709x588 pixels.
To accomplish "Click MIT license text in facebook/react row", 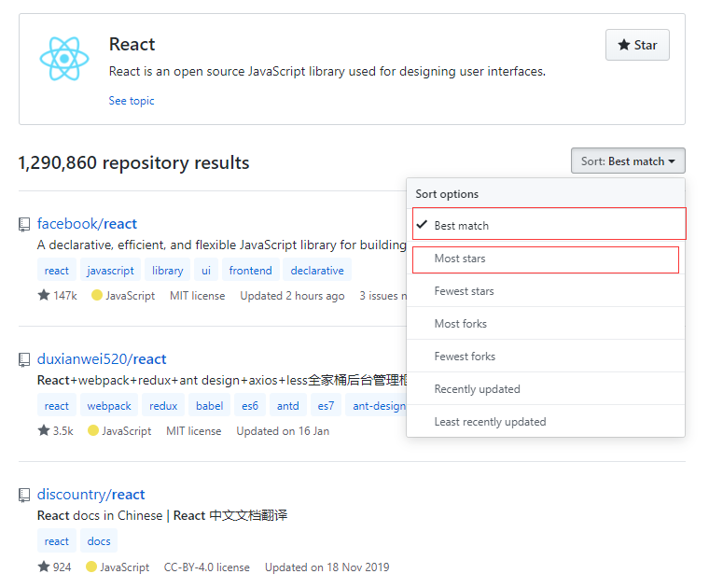I will [x=197, y=295].
